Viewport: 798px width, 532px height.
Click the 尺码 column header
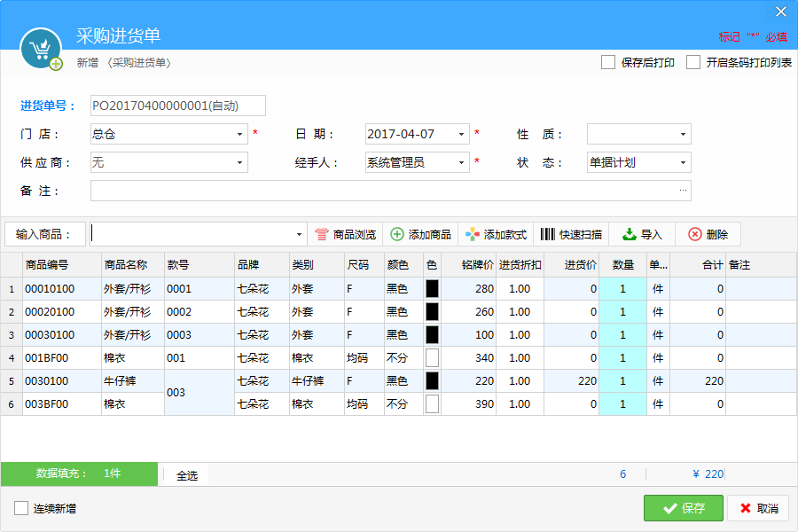(364, 265)
